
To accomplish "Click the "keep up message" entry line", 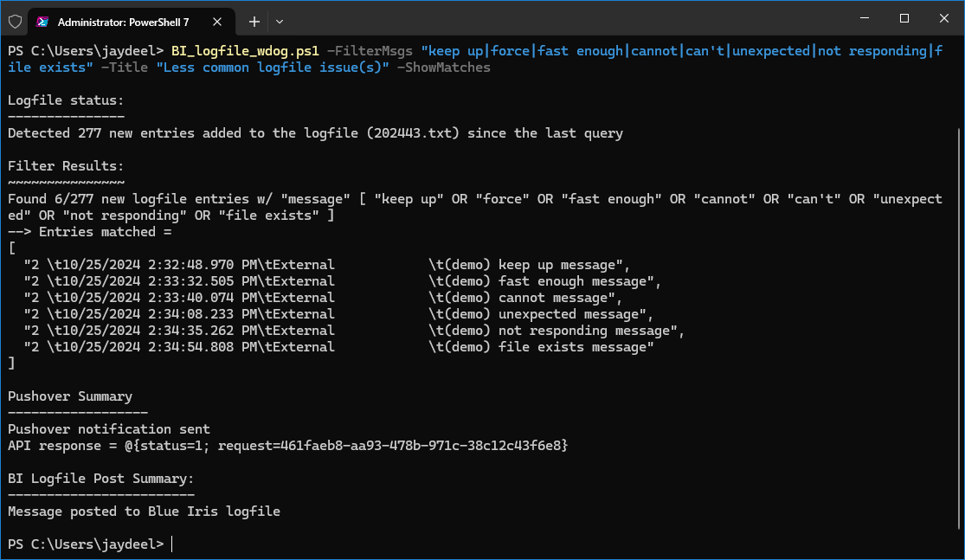I will (x=327, y=265).
